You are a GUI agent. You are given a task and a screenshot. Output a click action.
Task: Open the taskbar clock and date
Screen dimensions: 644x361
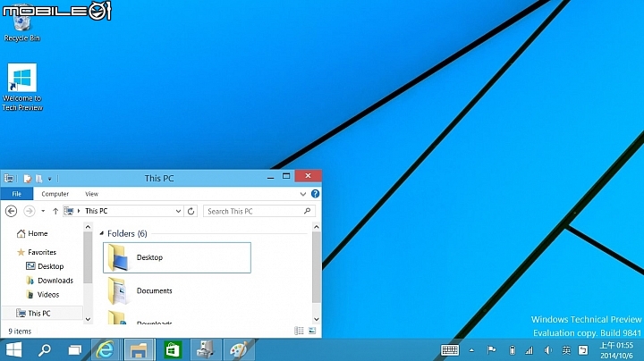[616, 350]
